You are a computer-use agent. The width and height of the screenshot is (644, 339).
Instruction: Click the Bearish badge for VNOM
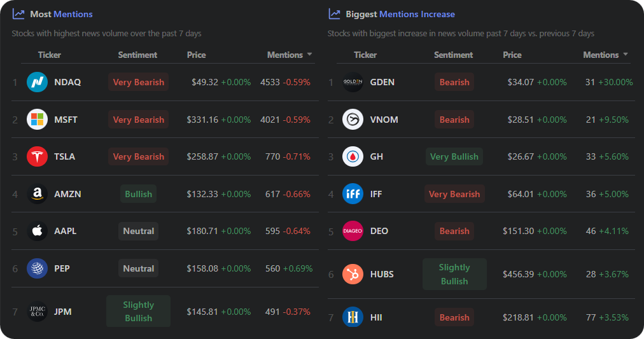[x=454, y=120]
